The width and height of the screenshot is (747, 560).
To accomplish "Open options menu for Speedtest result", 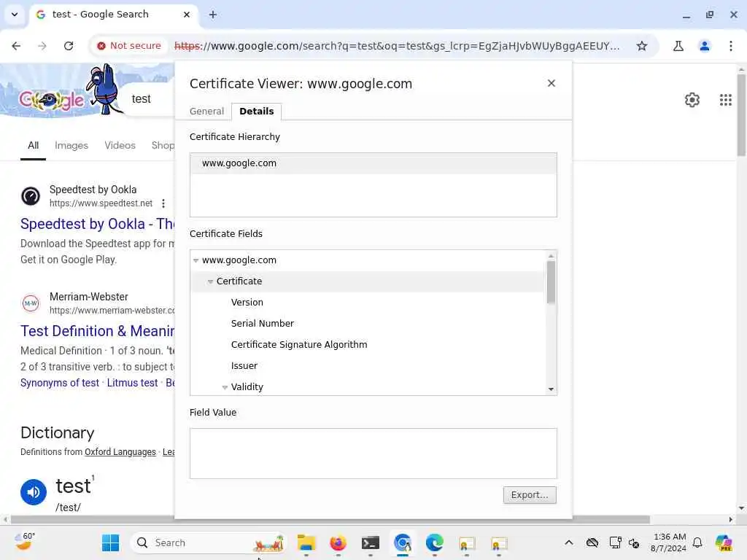I will point(163,203).
